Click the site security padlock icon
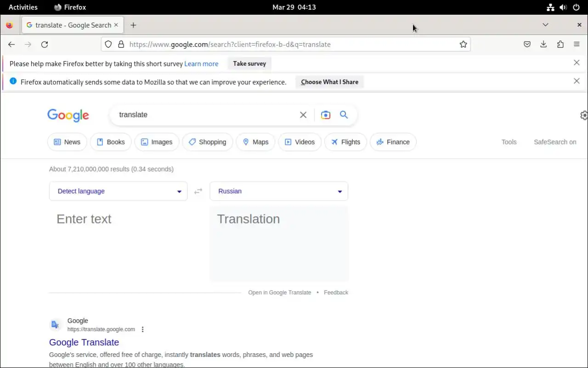Image resolution: width=588 pixels, height=368 pixels. 121,44
